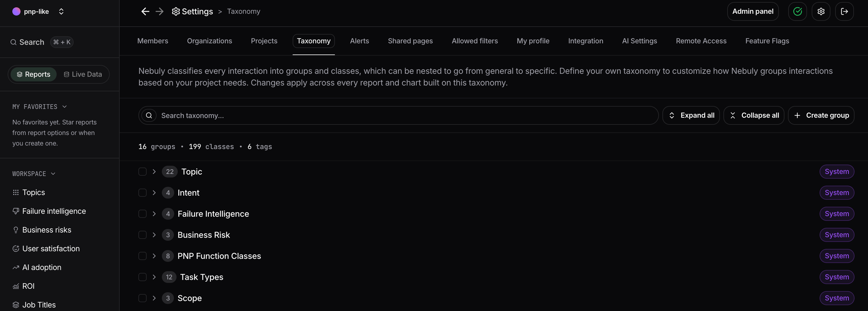Click the Failure intelligence thumbs-down icon

[16, 211]
